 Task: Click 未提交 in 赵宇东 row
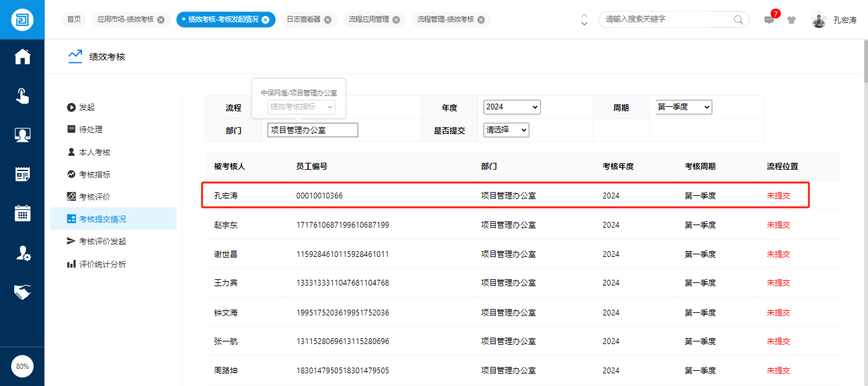point(778,225)
